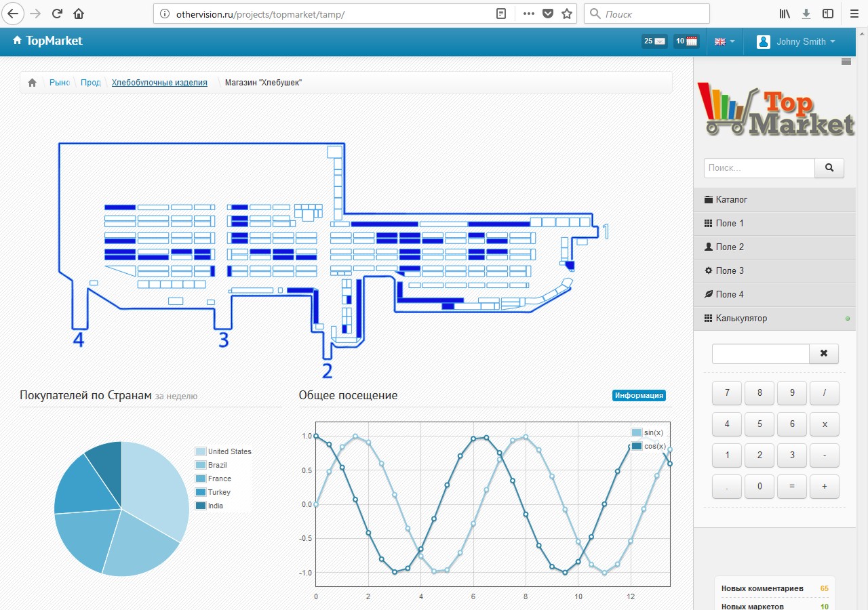Click the calculator clear X button

[824, 354]
